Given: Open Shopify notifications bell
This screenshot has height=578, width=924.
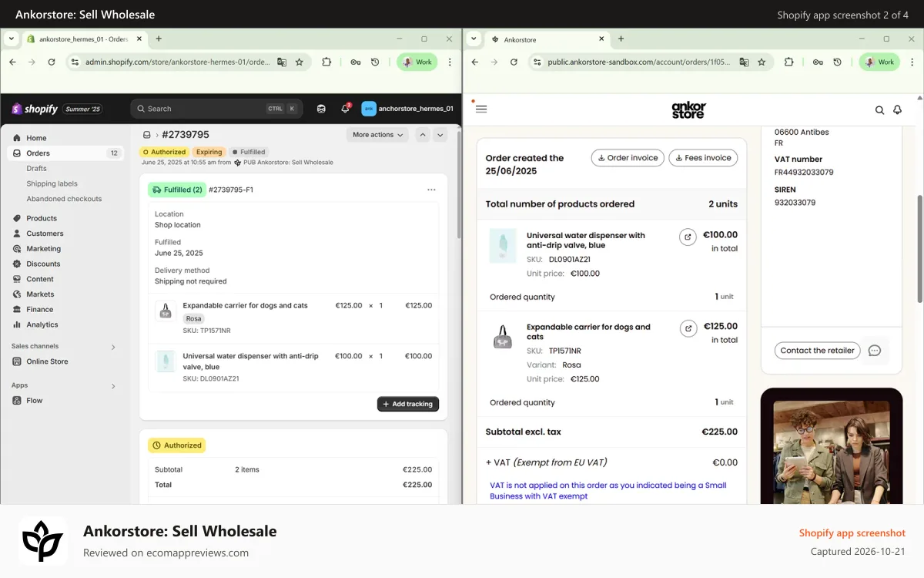Looking at the screenshot, I should coord(345,109).
